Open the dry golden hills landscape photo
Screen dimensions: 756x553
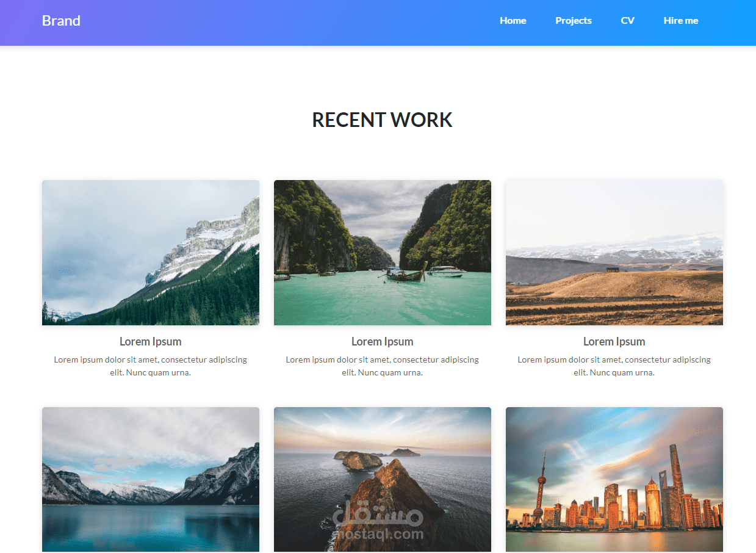pos(614,253)
